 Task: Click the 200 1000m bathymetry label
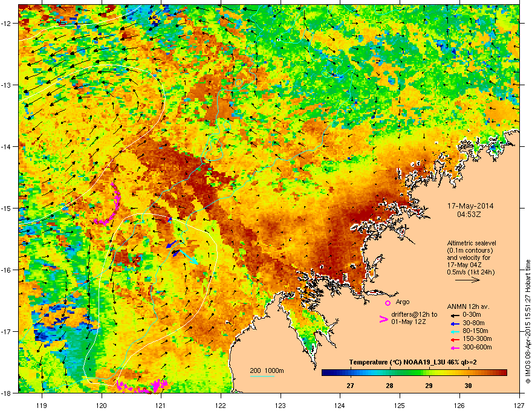point(267,371)
